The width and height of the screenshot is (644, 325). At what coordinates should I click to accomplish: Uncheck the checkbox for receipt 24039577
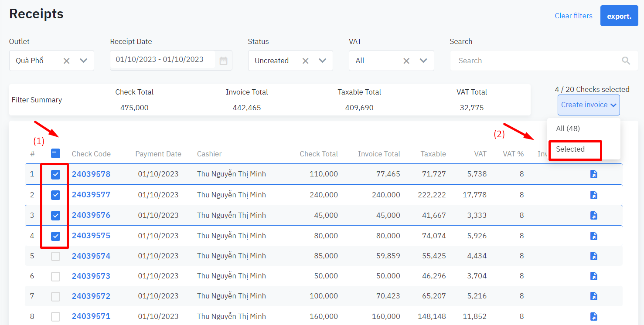click(x=55, y=195)
